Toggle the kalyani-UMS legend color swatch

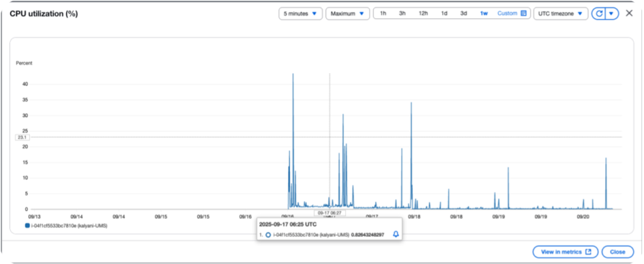pyautogui.click(x=27, y=224)
